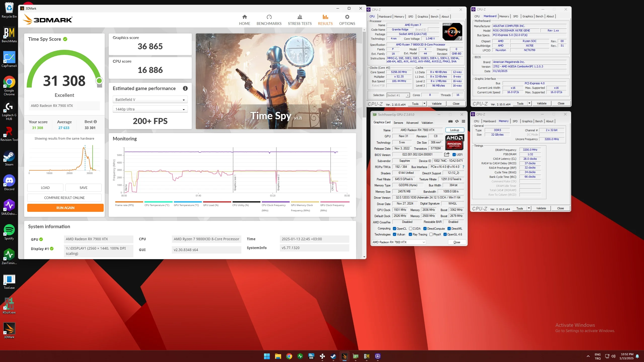Expand Tools dropdown arrow in CPU-Z Mainboard window
This screenshot has height=362, width=644.
[x=529, y=103]
